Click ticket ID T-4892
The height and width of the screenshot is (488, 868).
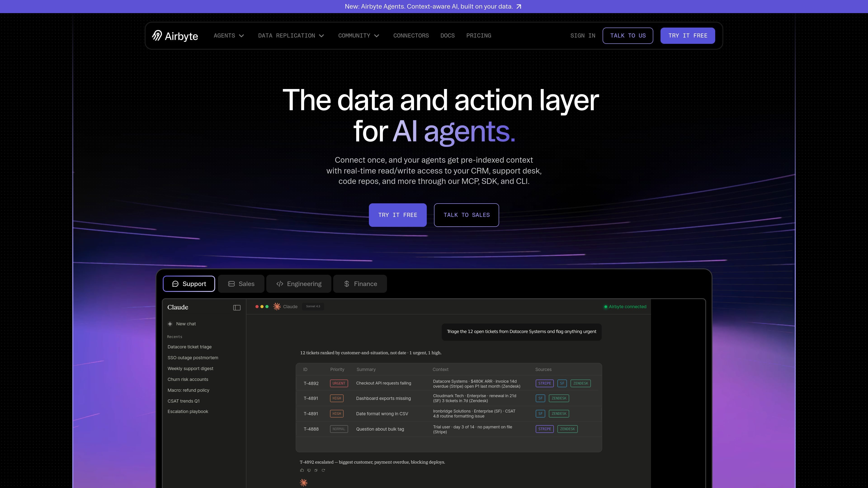click(311, 383)
